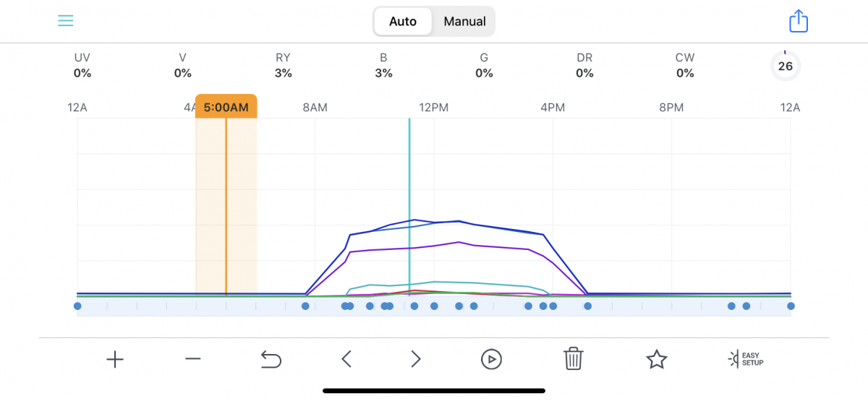868x401 pixels.
Task: Select the RY channel at 3%
Action: [x=284, y=65]
